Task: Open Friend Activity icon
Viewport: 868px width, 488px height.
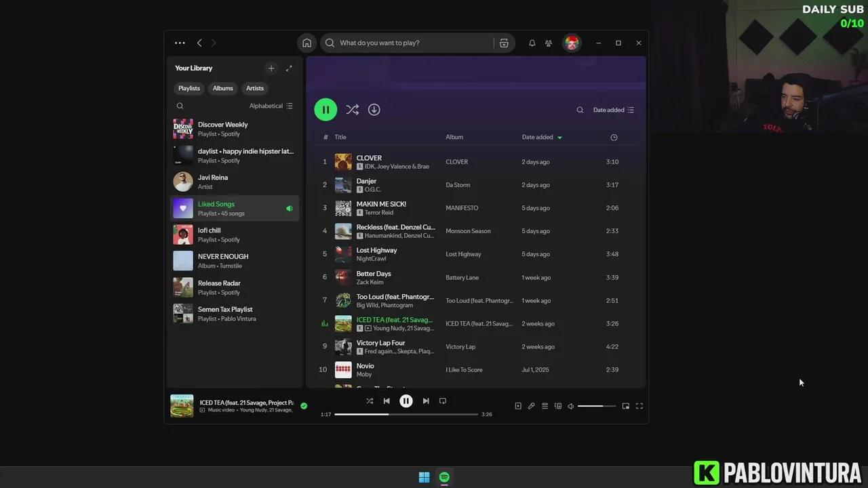Action: (x=549, y=43)
